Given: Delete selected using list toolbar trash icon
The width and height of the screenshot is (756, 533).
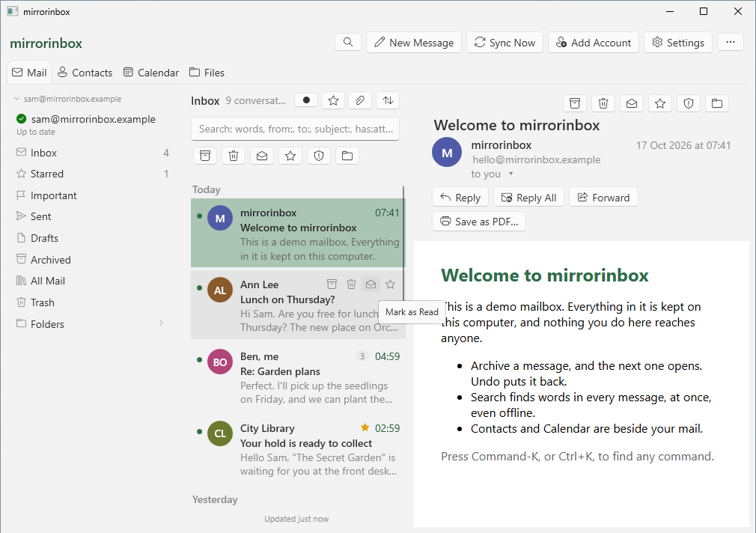Looking at the screenshot, I should tap(234, 156).
